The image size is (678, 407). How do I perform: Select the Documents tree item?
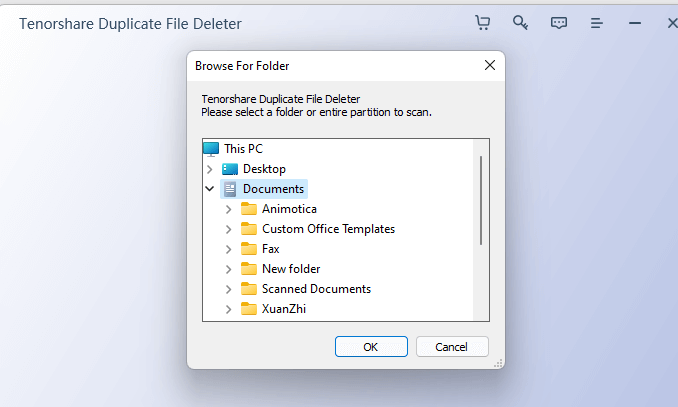click(273, 189)
